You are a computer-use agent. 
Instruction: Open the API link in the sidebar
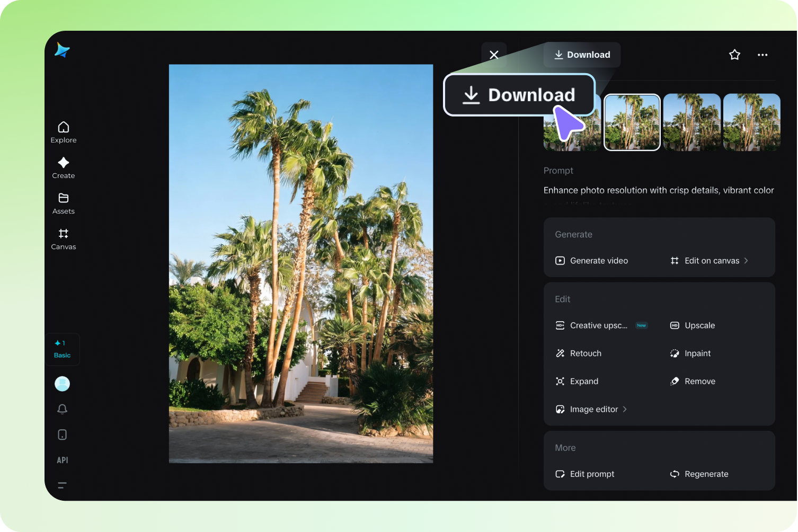coord(63,460)
